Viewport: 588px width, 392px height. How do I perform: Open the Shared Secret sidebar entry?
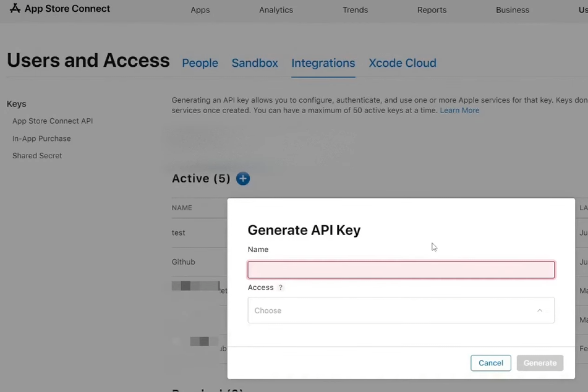[37, 155]
